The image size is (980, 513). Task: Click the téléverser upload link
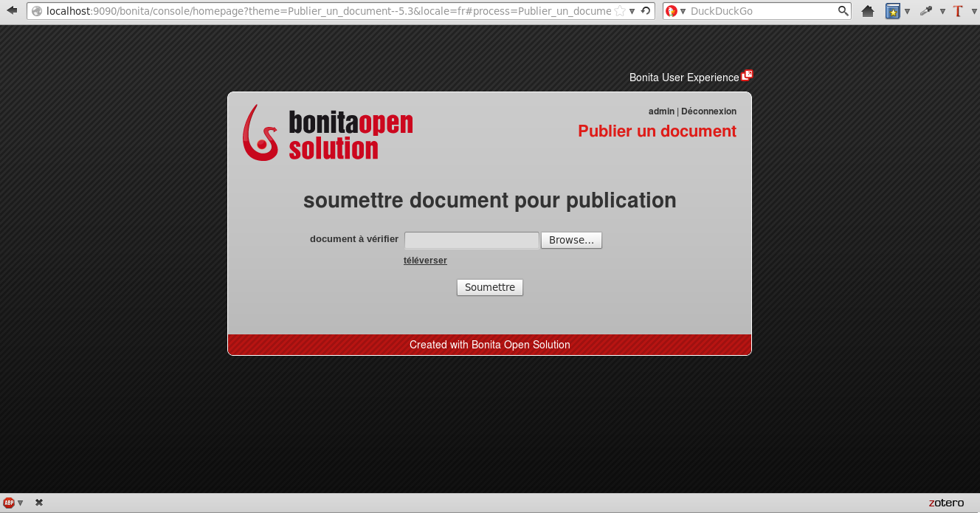[425, 261]
